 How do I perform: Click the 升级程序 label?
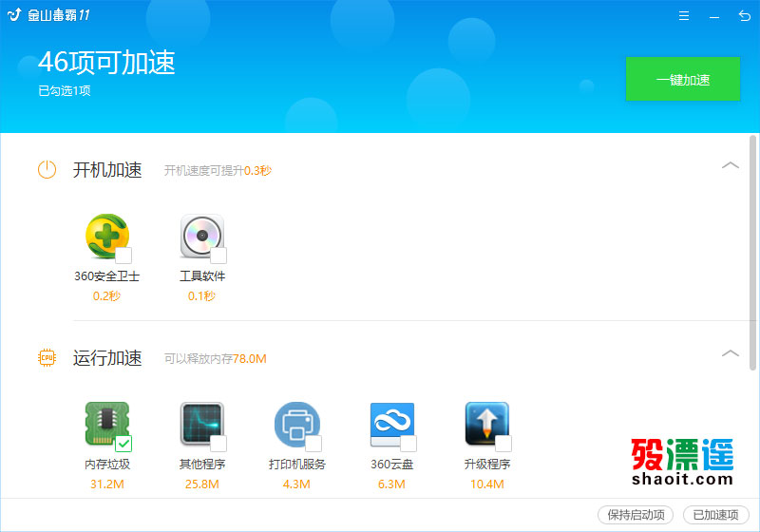[x=487, y=465]
